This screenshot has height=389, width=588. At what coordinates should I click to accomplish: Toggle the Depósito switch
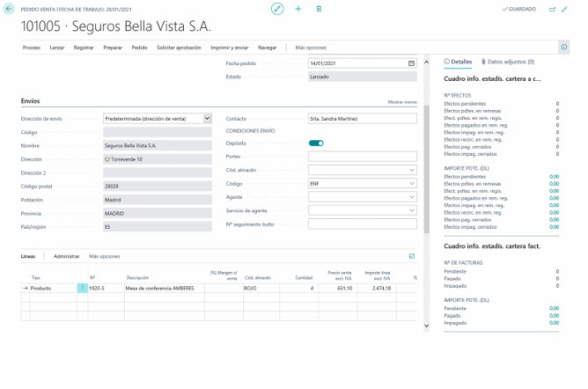[x=316, y=143]
